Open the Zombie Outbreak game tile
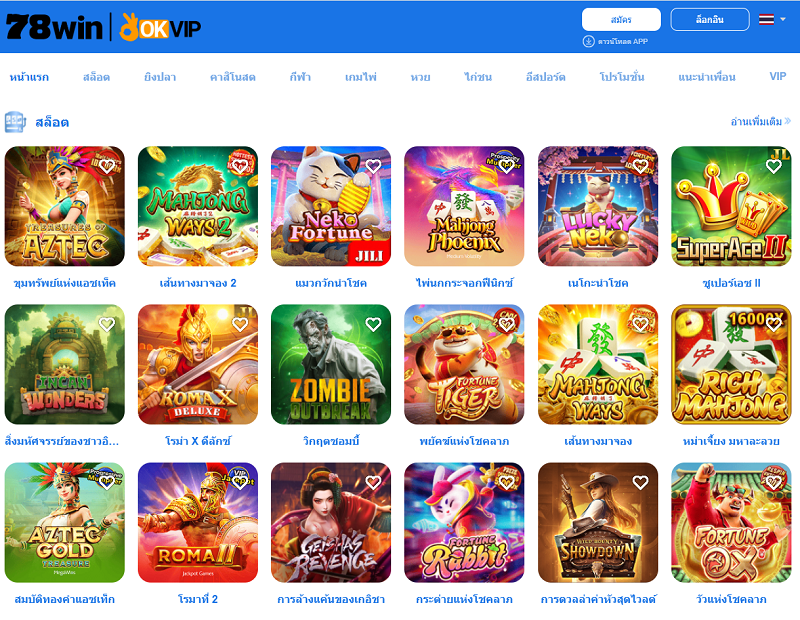The height and width of the screenshot is (620, 800). [331, 364]
